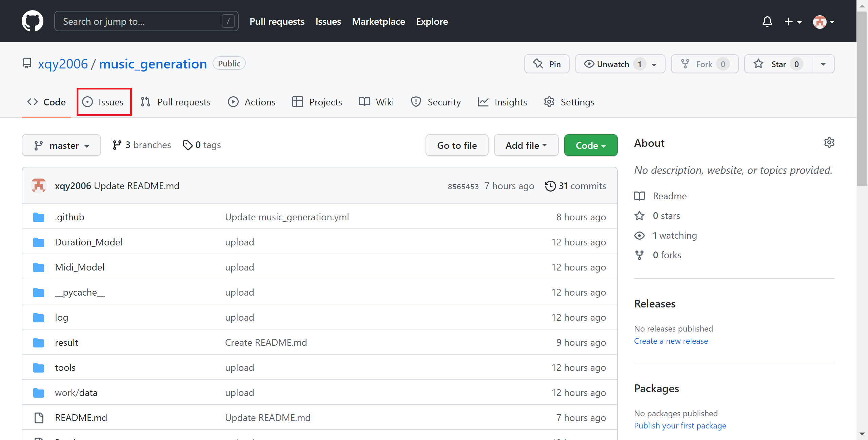Click the Go to file button
This screenshot has height=440, width=868.
(457, 145)
